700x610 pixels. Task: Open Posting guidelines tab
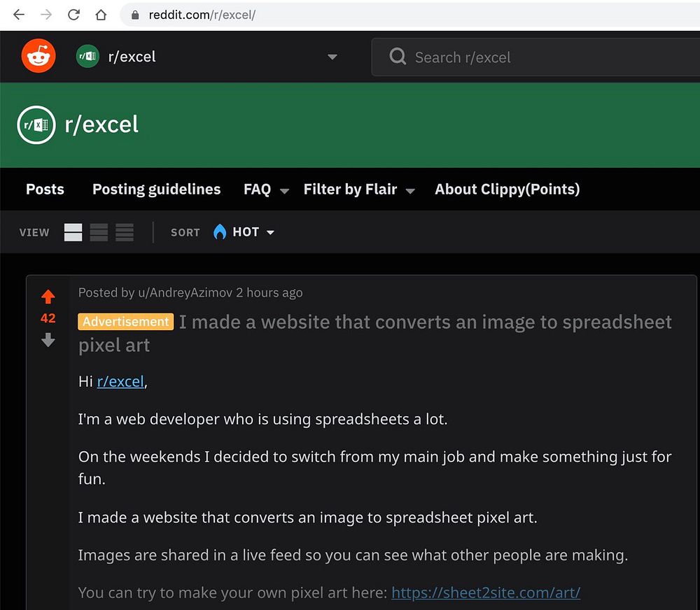point(156,189)
